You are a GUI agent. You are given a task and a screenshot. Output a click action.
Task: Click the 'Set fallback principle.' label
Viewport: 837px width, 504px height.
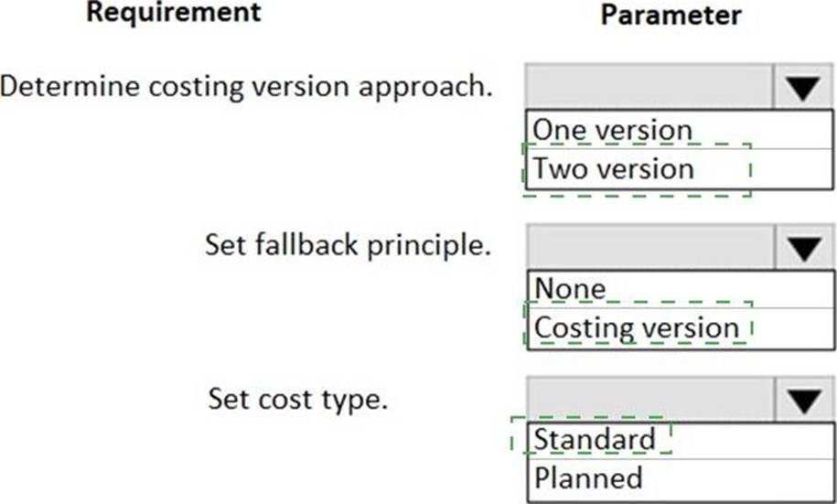[348, 245]
